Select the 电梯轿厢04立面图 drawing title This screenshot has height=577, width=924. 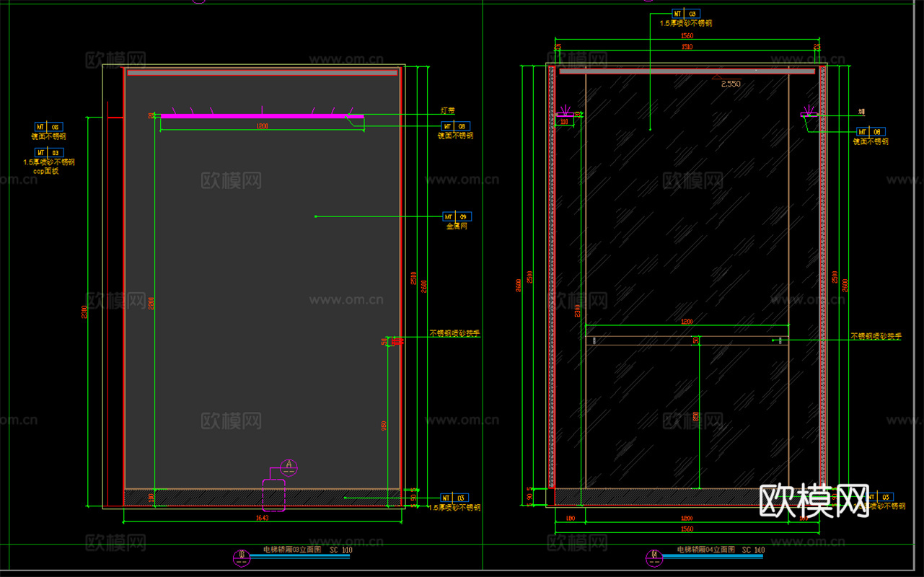point(705,550)
